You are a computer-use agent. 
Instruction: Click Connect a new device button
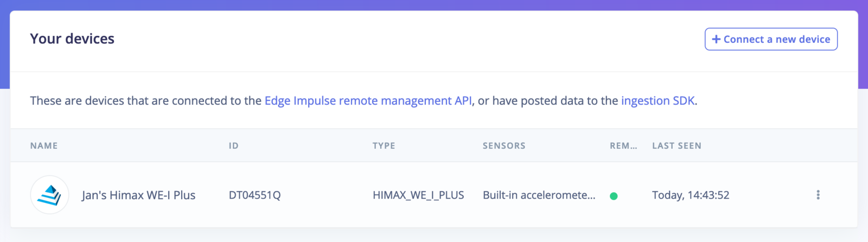771,39
